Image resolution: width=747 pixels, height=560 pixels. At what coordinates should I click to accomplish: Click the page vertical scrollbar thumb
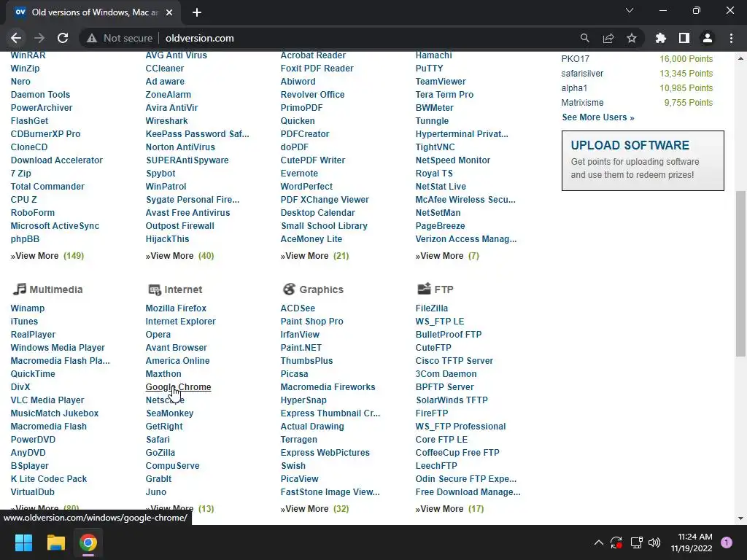coord(740,273)
